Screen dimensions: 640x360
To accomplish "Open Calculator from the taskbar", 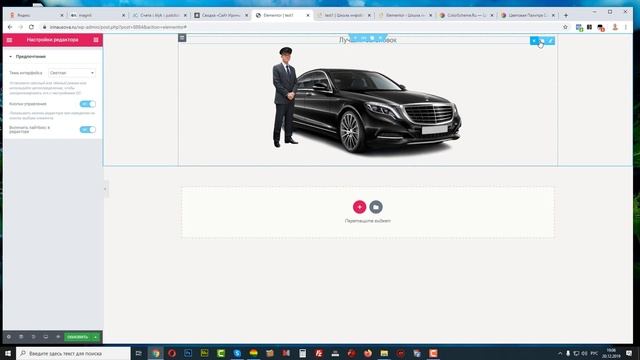I will (302, 353).
